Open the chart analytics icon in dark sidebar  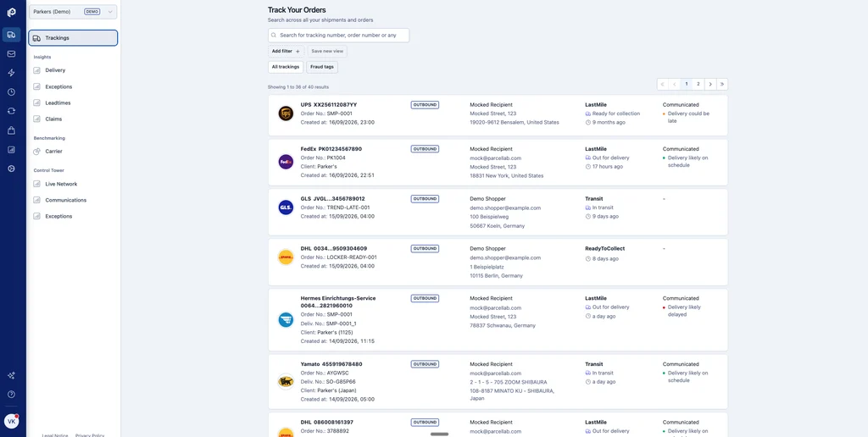pos(11,149)
